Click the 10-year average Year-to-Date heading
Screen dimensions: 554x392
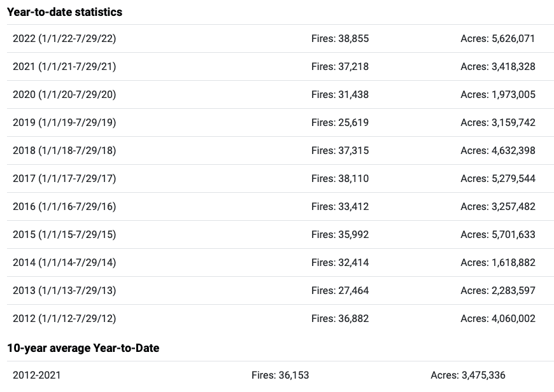pos(83,348)
